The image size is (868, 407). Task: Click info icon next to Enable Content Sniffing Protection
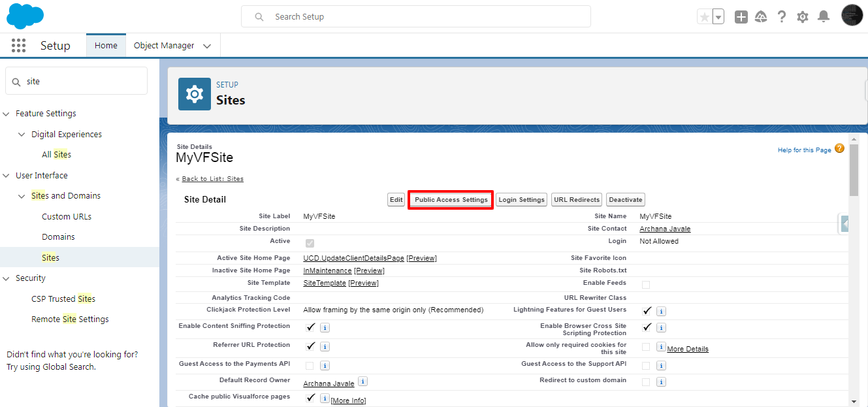click(x=325, y=327)
